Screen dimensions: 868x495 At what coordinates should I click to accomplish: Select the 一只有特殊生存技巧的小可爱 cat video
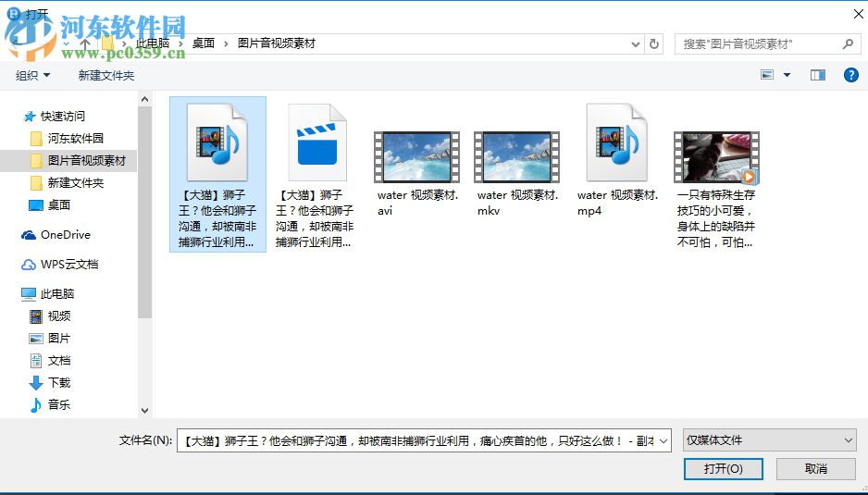716,157
